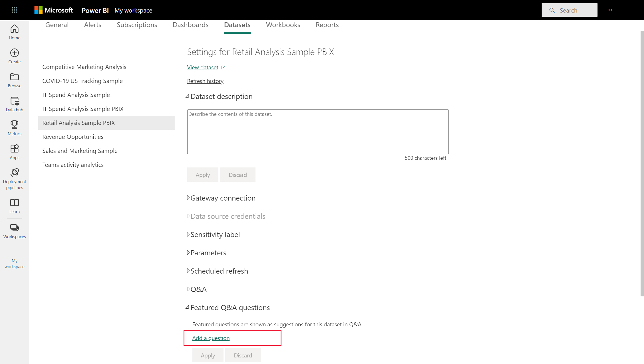Screen dimensions: 644x364
Task: Click Add a question link
Action: [211, 337]
